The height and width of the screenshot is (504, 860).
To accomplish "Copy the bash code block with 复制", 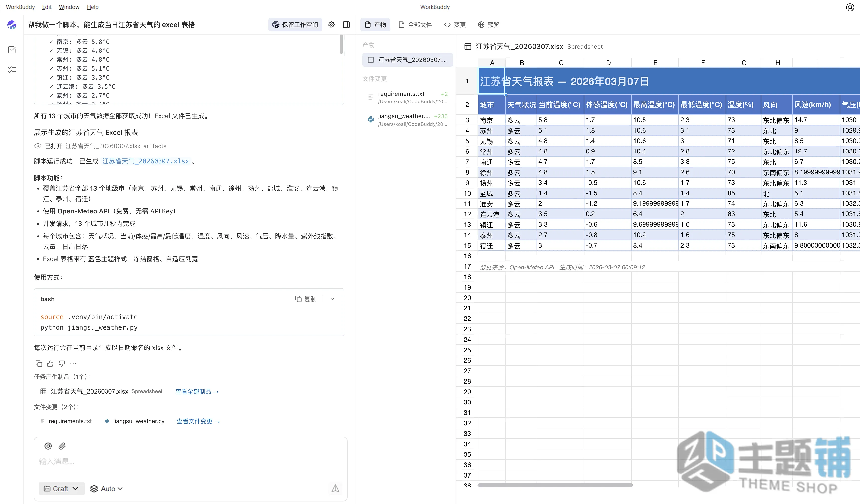I will point(306,299).
